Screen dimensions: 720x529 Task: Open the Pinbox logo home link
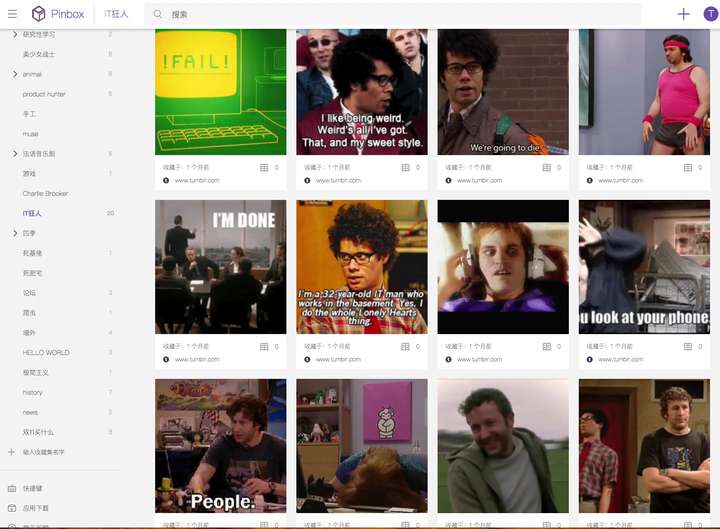[58, 14]
